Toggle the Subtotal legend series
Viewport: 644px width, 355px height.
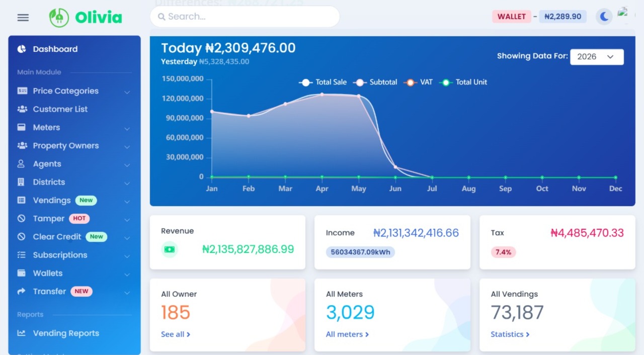tap(375, 82)
